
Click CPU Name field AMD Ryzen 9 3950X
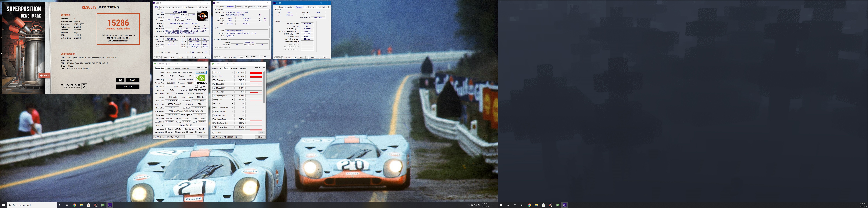coord(180,12)
